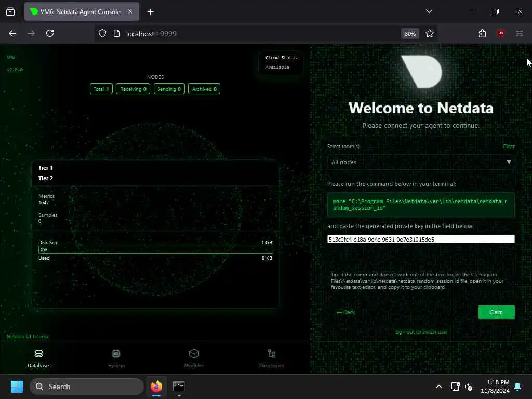Select the Receiving 0 nodes badge
The image size is (532, 399).
coord(133,89)
